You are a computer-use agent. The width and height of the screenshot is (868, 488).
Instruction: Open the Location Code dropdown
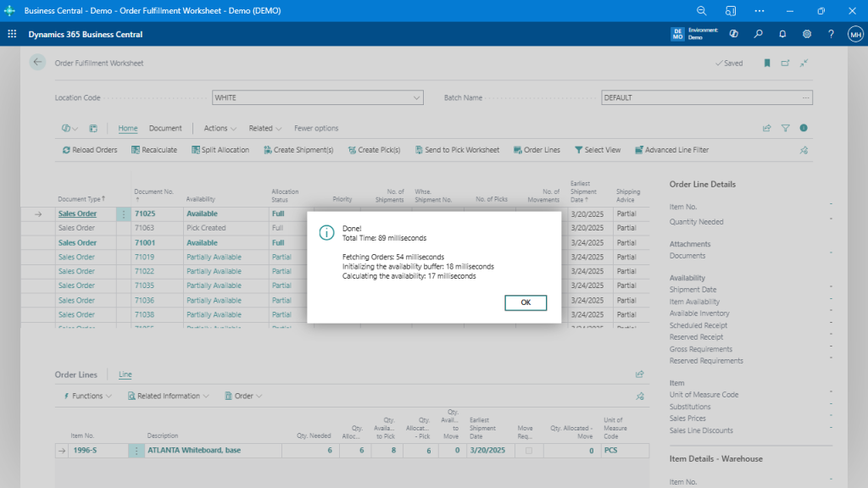click(418, 97)
